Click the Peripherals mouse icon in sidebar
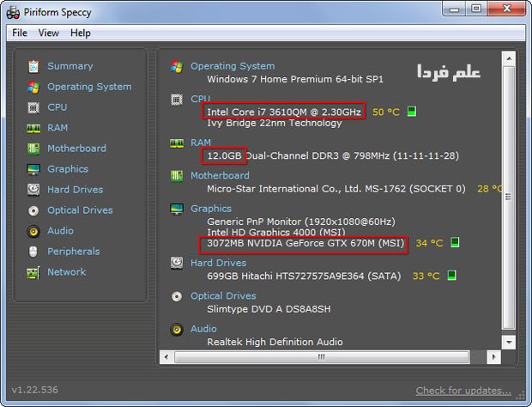Viewport: 532px width, 407px height. point(33,252)
